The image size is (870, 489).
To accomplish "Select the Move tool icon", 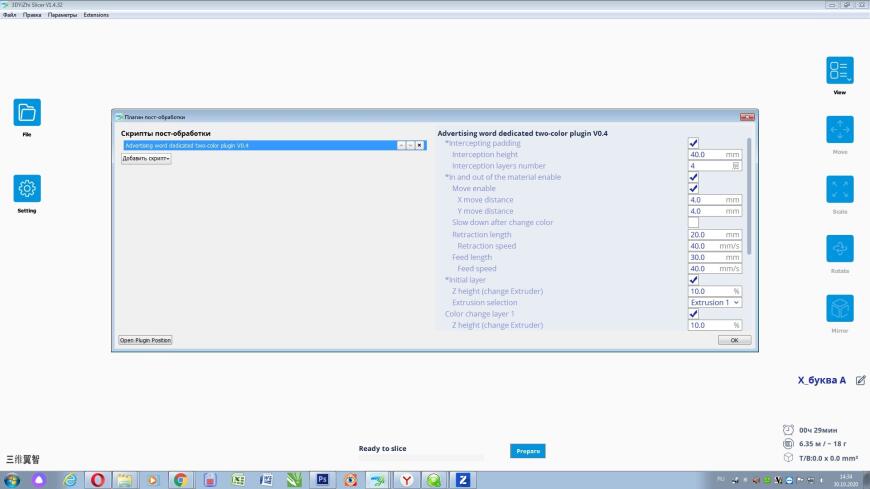I will point(839,130).
